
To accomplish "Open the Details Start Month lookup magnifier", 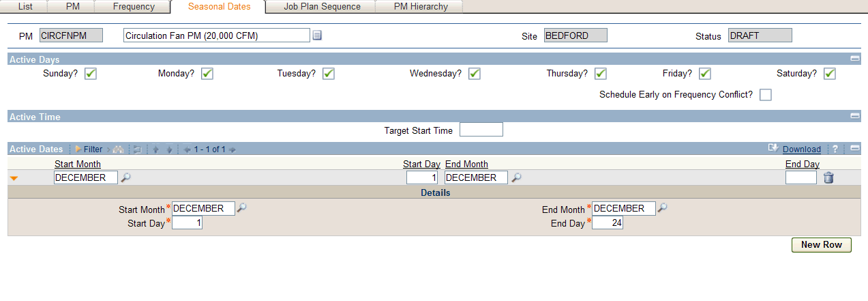I will click(x=241, y=208).
